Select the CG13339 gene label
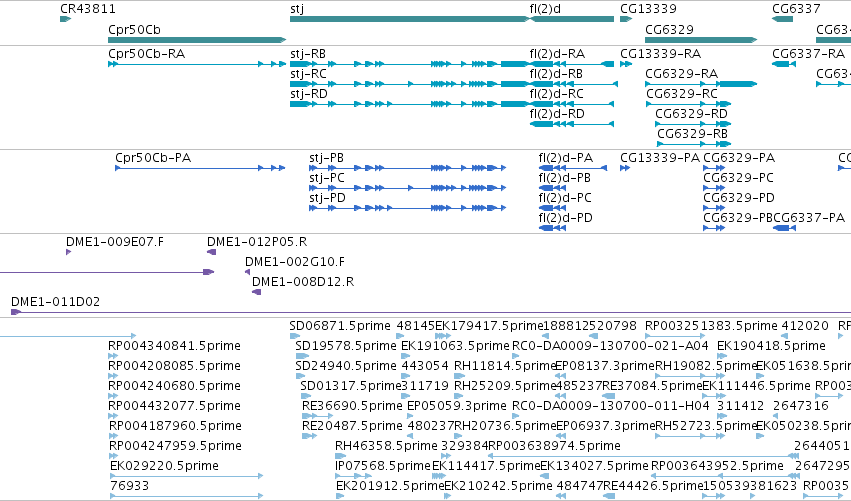The height and width of the screenshot is (501, 851). (x=648, y=9)
